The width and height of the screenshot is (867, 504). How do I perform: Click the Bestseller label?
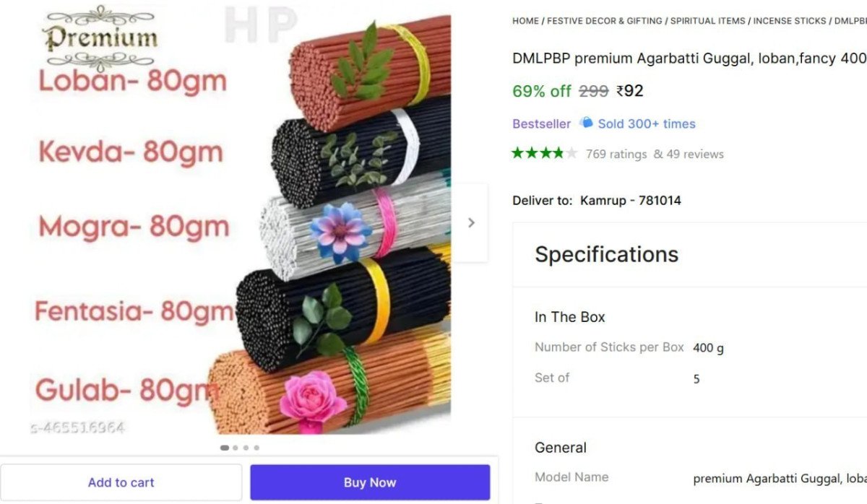[x=541, y=123]
